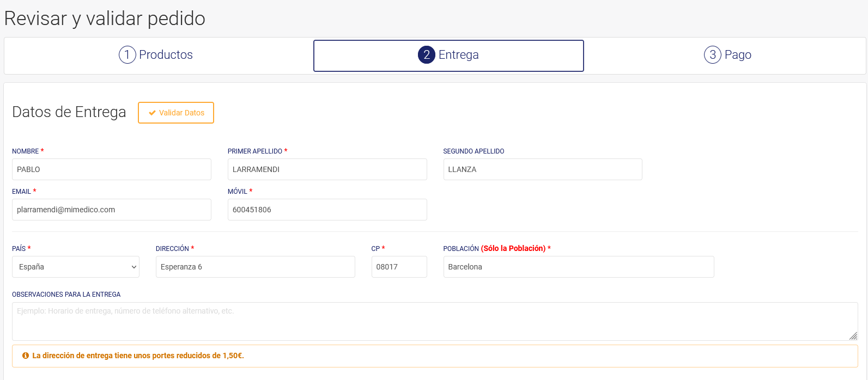Image resolution: width=868 pixels, height=380 pixels.
Task: Focus the Primer Apellido field with LARRAMENDI
Action: pos(327,169)
